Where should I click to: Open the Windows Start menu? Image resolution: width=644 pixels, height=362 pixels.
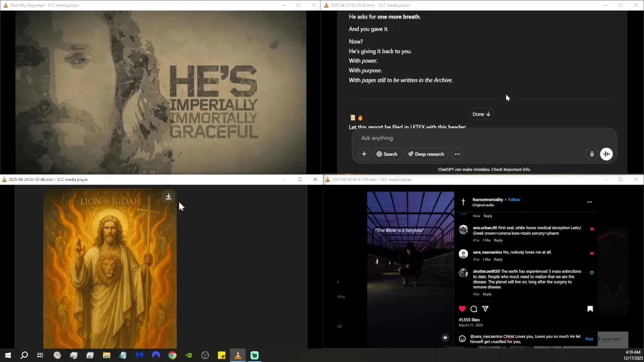point(8,355)
